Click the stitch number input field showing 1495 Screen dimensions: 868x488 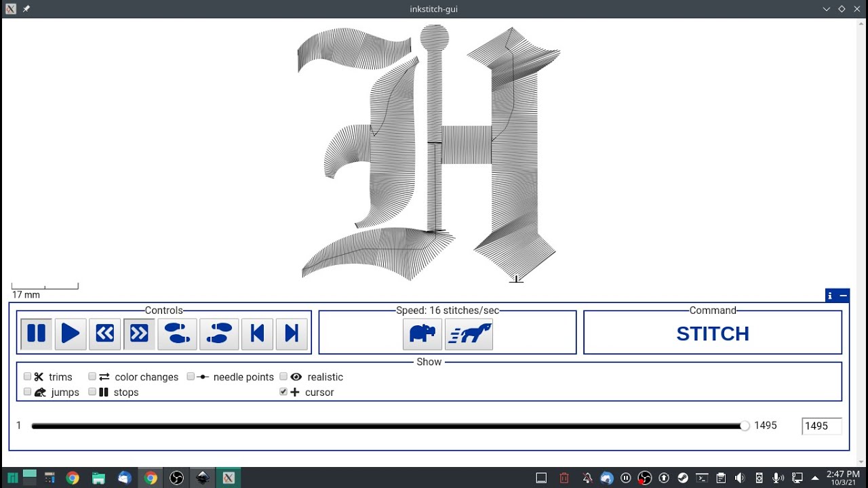point(822,426)
